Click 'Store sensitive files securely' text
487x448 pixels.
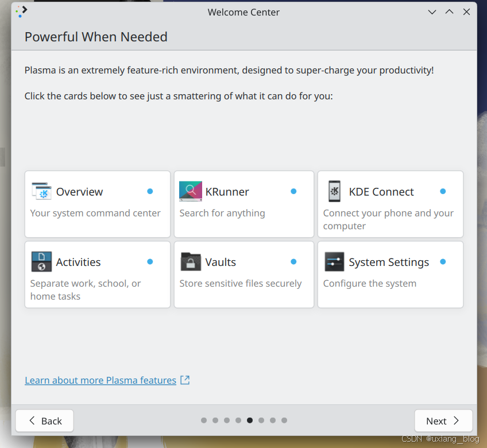241,283
